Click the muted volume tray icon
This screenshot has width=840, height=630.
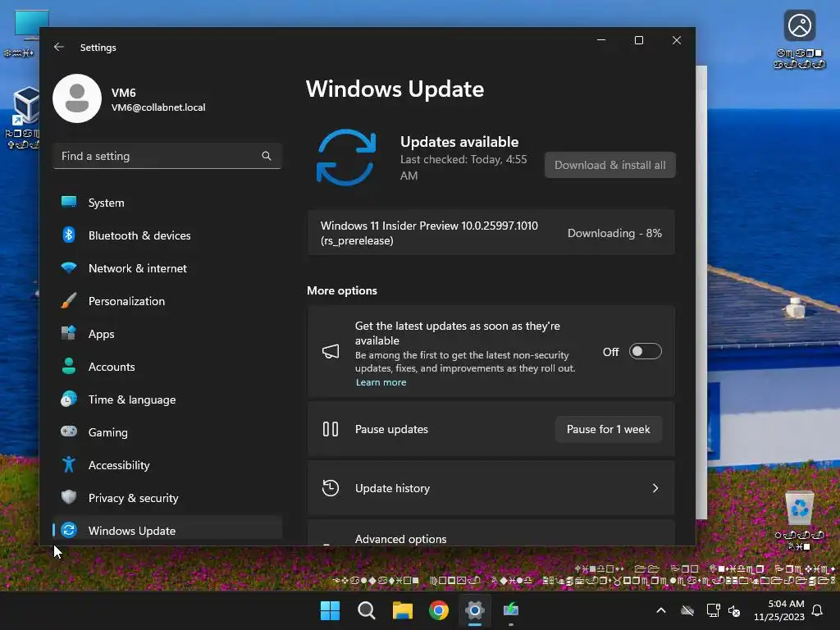click(x=734, y=610)
